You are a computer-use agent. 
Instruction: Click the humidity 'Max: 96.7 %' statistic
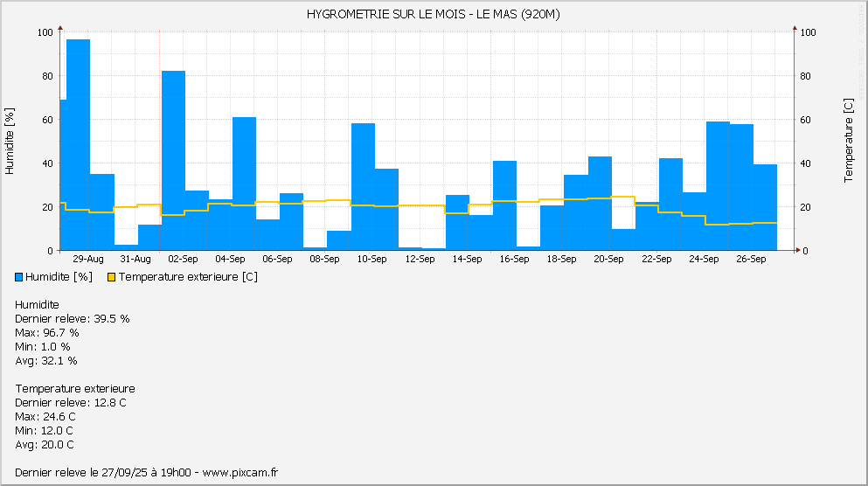click(x=47, y=333)
